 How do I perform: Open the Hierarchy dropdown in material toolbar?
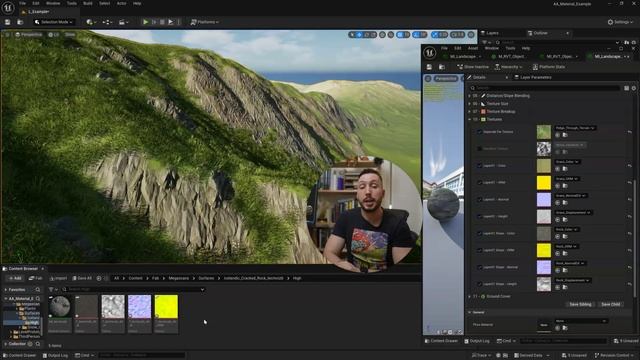[509, 67]
